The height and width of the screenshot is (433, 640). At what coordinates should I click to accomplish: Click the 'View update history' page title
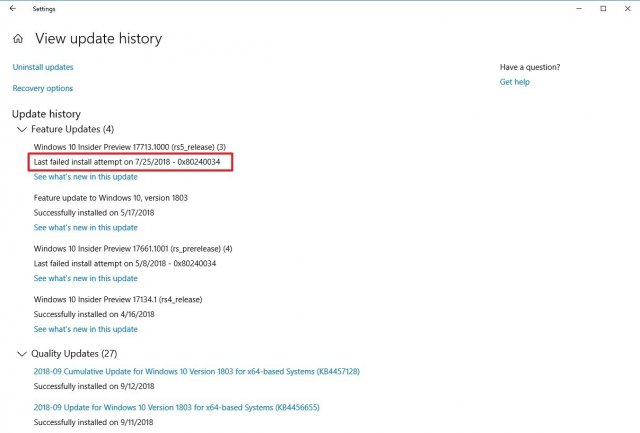[x=98, y=39]
